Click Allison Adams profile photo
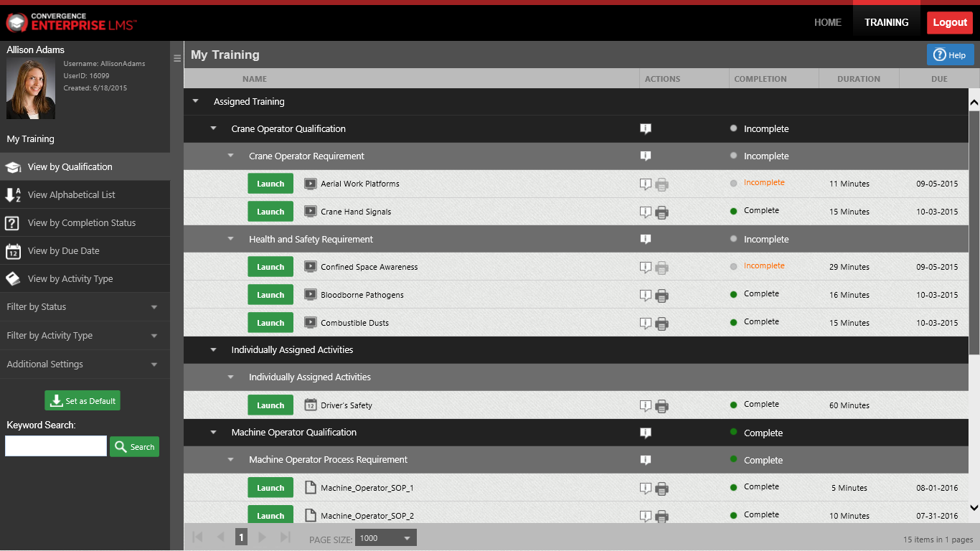 (x=31, y=89)
